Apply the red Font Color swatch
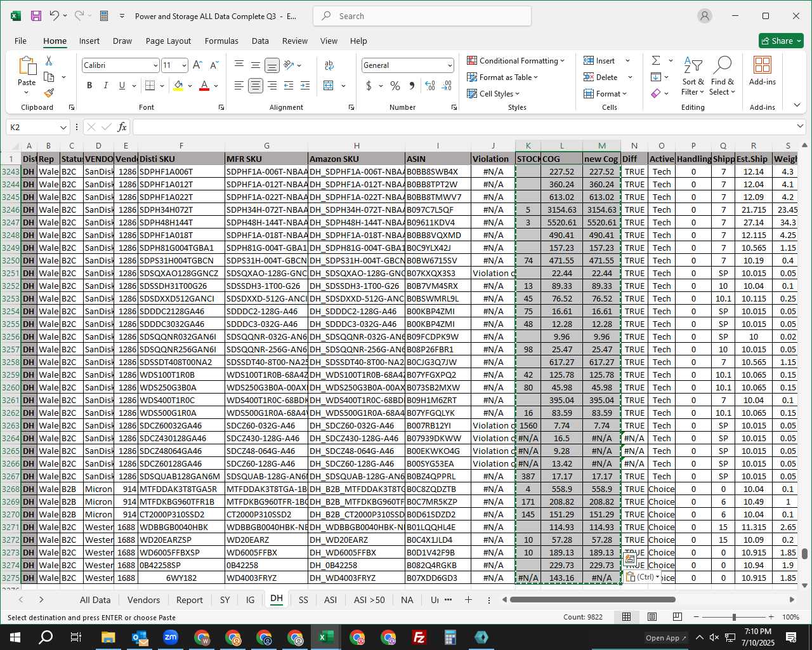This screenshot has height=650, width=812. tap(204, 86)
